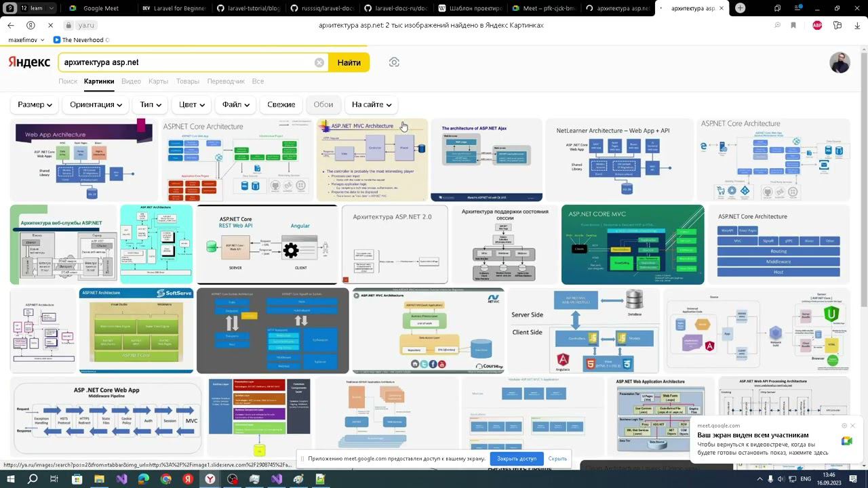Viewport: 868px width, 488px height.
Task: Switch to the Товары tab
Action: click(x=188, y=81)
